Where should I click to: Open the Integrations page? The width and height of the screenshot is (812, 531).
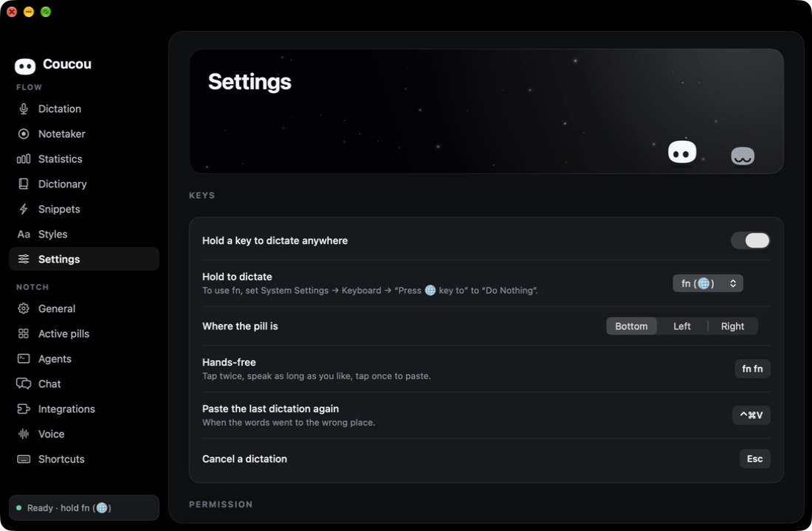pyautogui.click(x=84, y=409)
